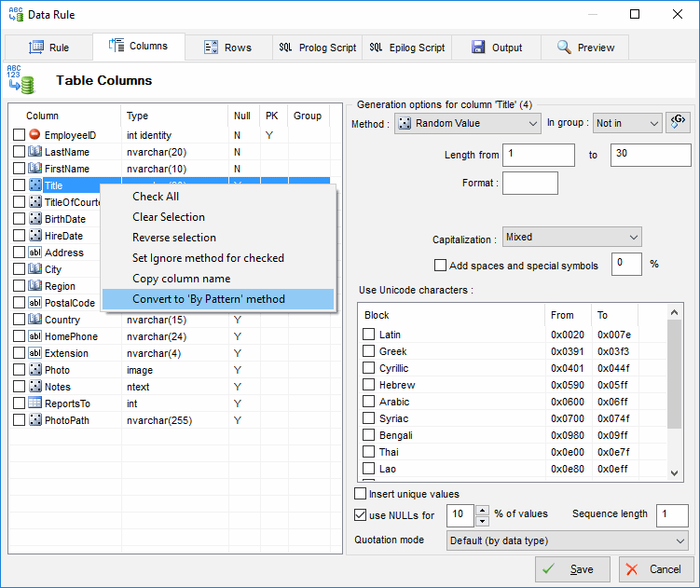The image size is (700, 588).
Task: Click the book icon next to Country
Action: pos(34,320)
